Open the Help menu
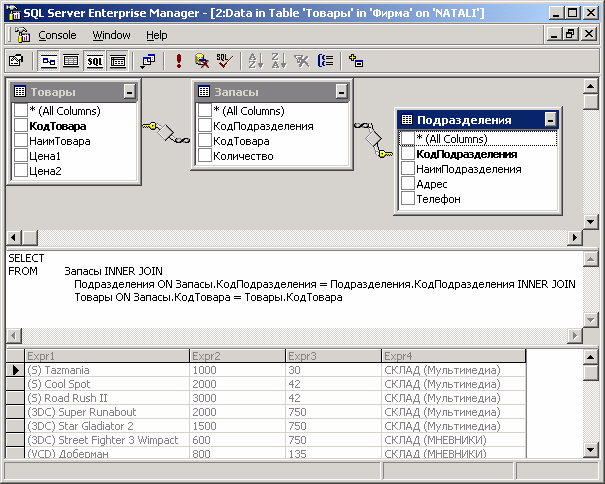This screenshot has width=605, height=484. [157, 35]
